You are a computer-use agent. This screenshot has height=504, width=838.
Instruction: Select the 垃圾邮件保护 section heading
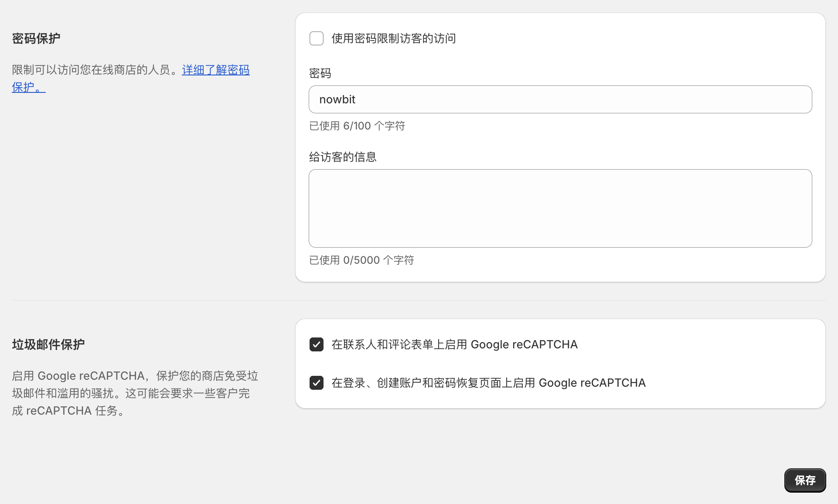pyautogui.click(x=48, y=345)
